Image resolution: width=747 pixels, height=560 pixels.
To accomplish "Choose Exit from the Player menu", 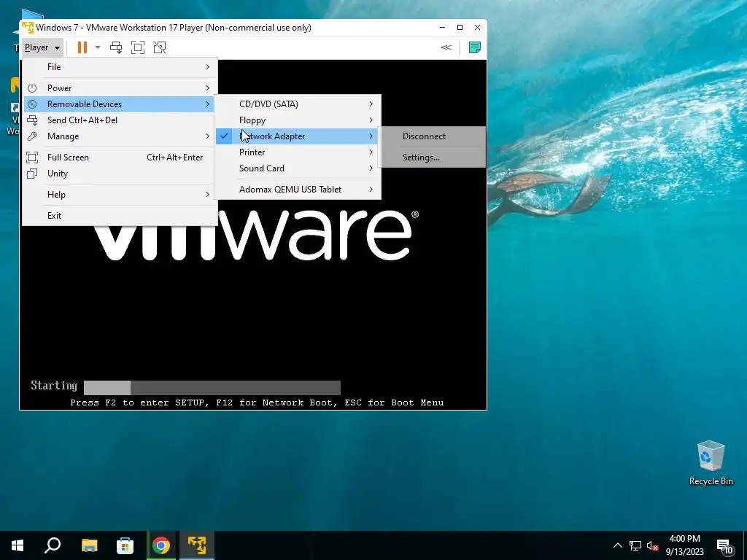I will tap(120, 216).
